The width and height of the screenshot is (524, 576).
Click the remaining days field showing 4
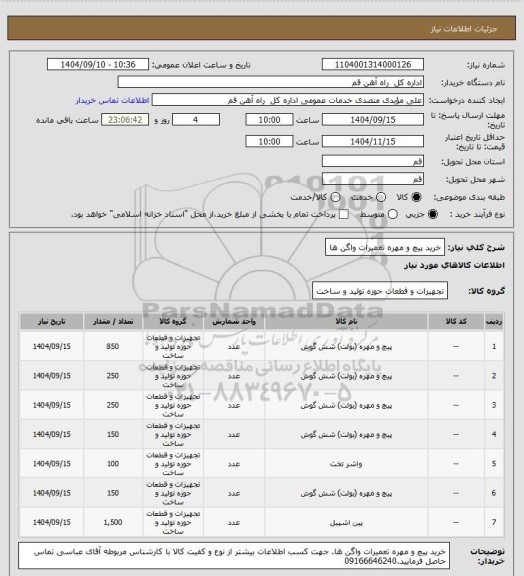(196, 120)
